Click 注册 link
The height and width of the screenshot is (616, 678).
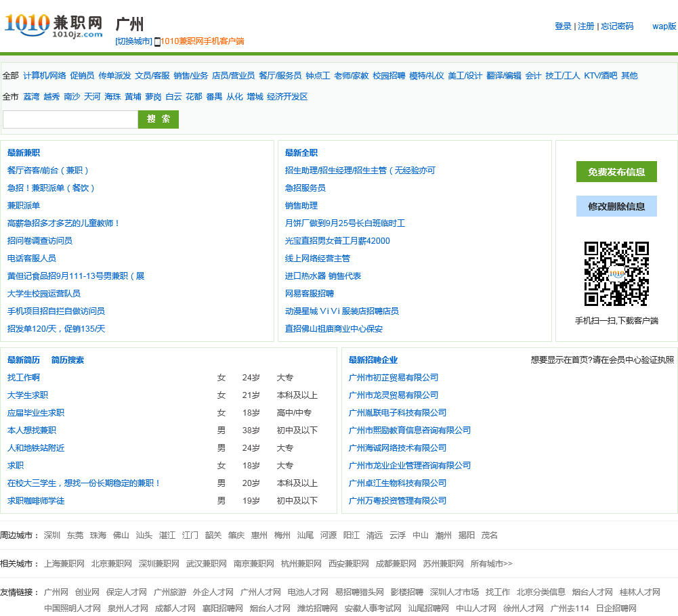pyautogui.click(x=586, y=26)
